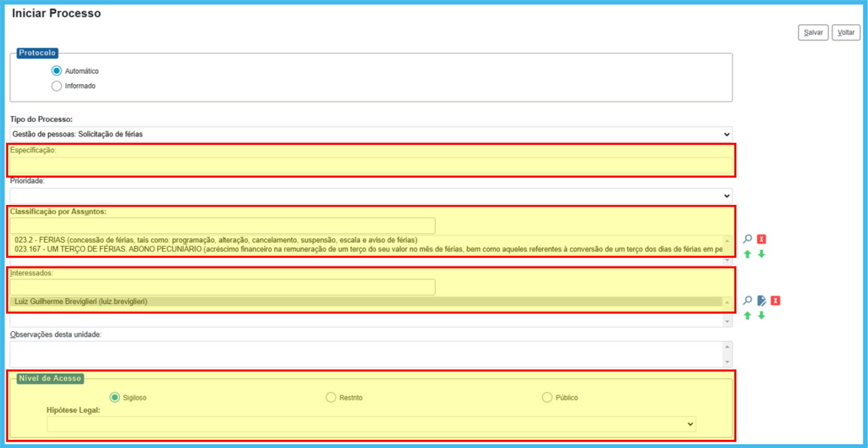Image resolution: width=868 pixels, height=448 pixels.
Task: Click the edit document icon for Interessados
Action: tap(762, 301)
